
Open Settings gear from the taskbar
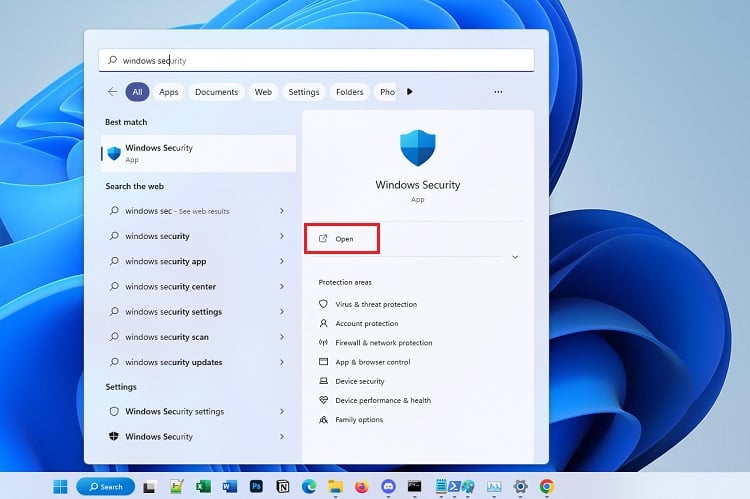tap(520, 487)
